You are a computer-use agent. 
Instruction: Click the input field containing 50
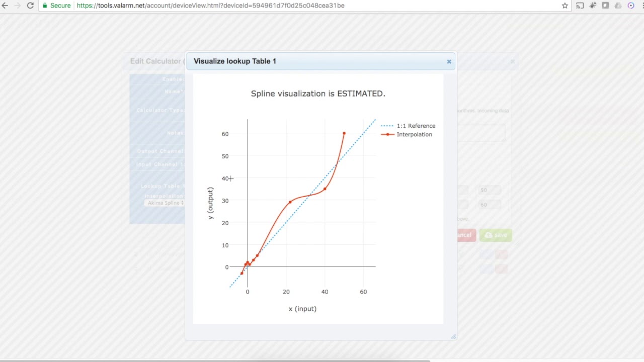(x=490, y=190)
